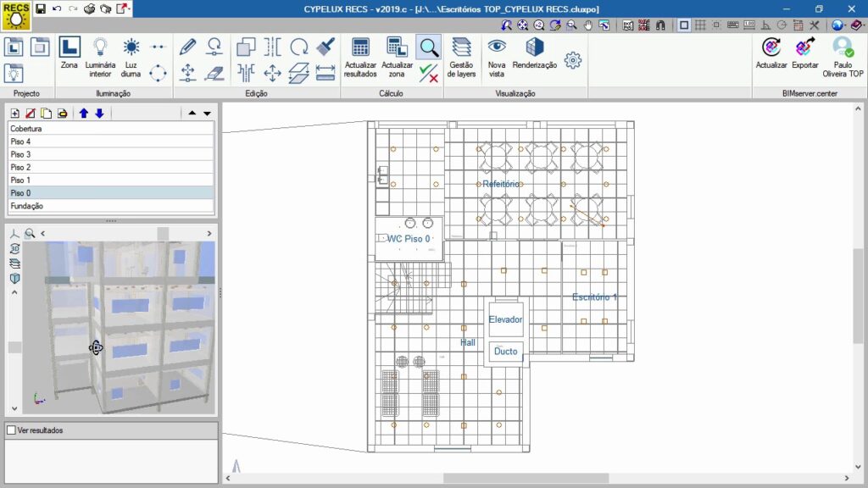Click the horizontal scrollbar below the drawing
Image resolution: width=868 pixels, height=488 pixels.
coord(526,478)
